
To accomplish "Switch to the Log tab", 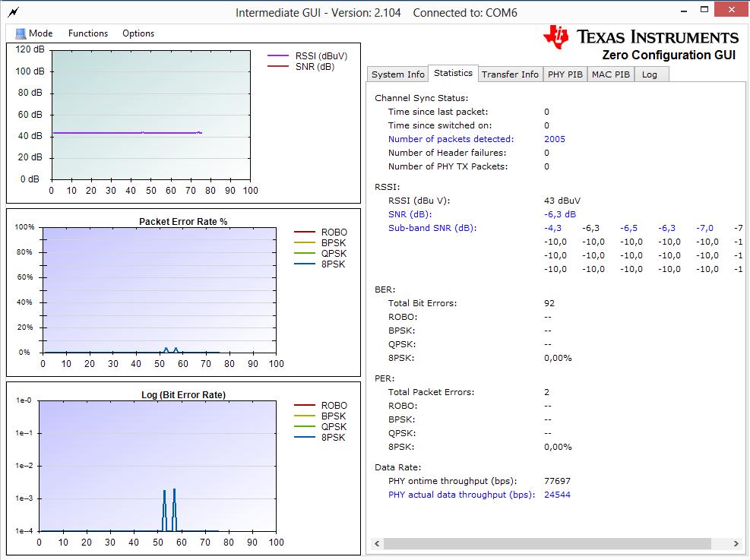I will (650, 74).
